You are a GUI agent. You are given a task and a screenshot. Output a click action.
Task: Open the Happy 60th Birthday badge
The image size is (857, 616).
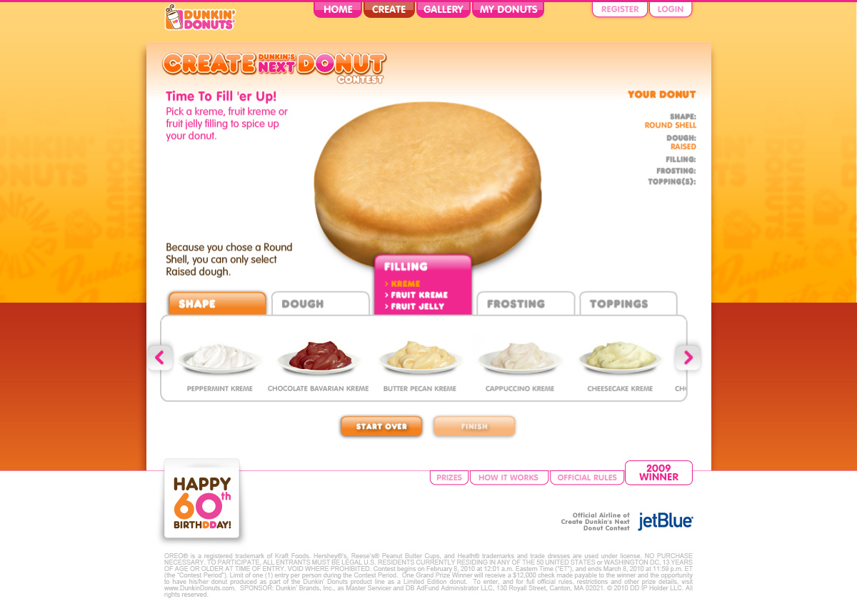[x=202, y=499]
